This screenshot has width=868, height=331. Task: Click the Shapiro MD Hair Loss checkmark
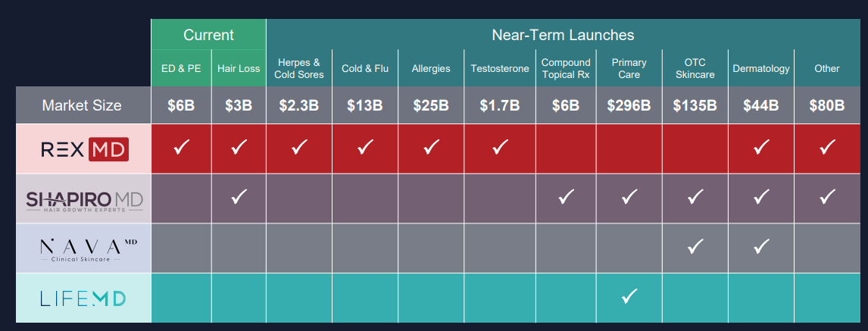tap(238, 198)
